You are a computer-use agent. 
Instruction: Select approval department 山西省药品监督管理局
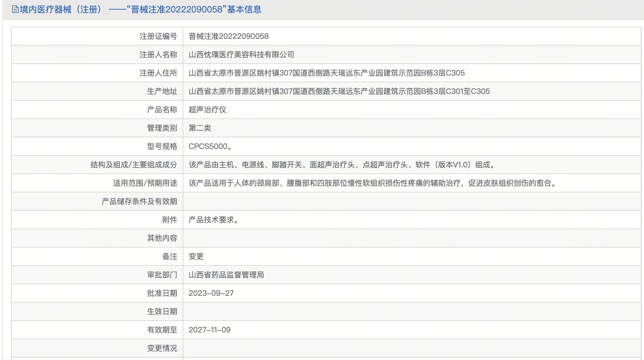point(226,275)
